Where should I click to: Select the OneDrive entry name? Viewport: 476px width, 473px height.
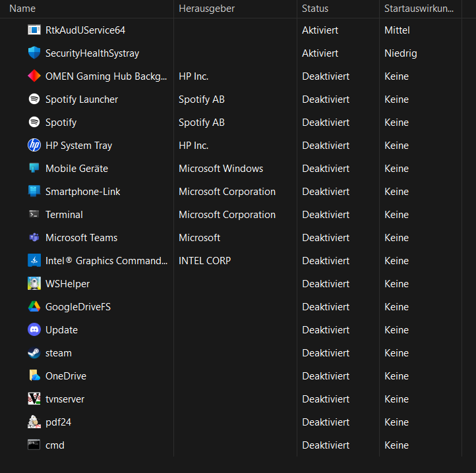tap(66, 376)
